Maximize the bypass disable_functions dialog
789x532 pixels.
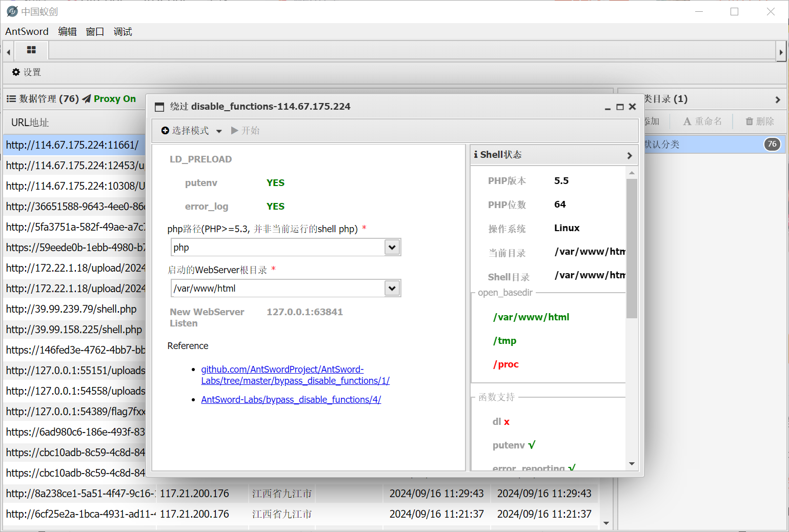coord(620,107)
